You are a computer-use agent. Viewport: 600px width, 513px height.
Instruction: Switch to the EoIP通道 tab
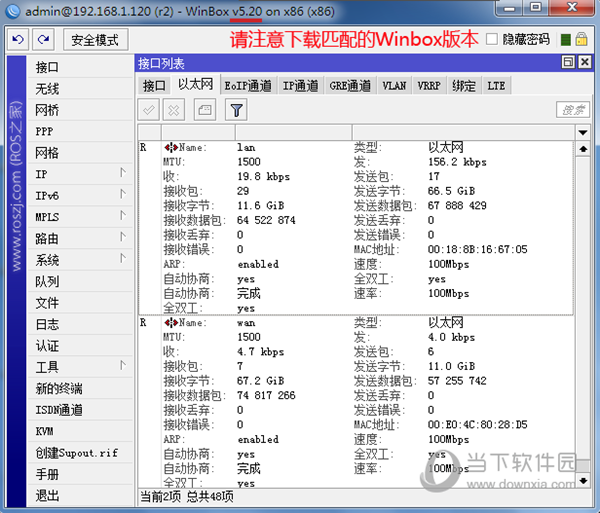[248, 86]
